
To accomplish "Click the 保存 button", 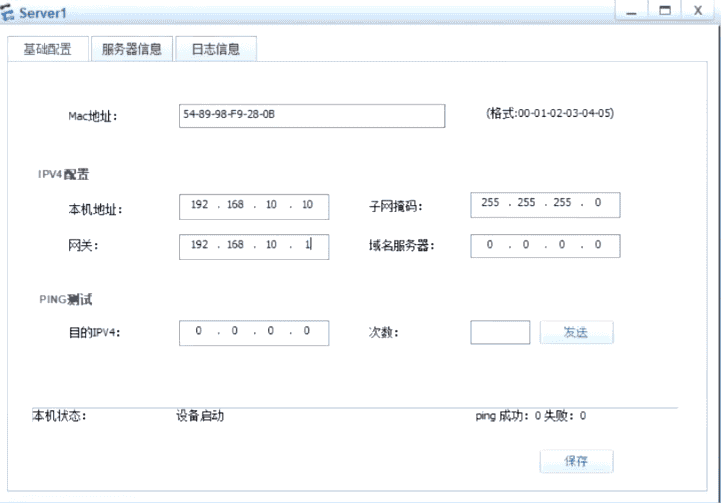I will [576, 461].
